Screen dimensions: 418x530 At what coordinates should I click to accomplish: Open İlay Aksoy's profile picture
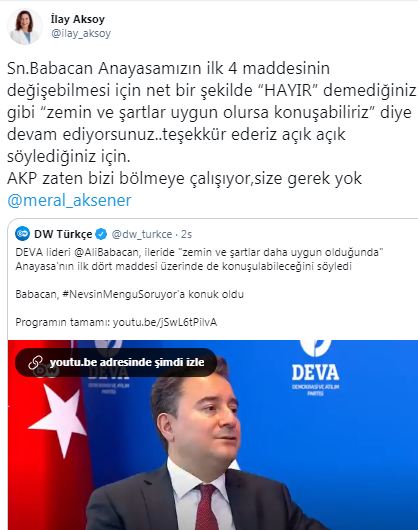[25, 27]
